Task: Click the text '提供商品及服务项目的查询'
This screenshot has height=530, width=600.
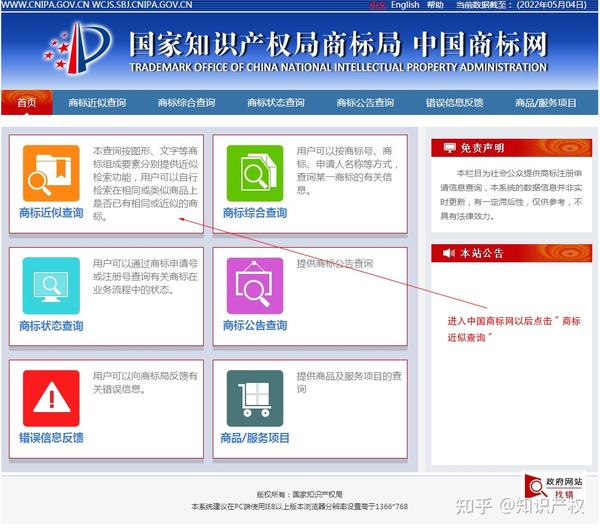Action: [x=349, y=383]
